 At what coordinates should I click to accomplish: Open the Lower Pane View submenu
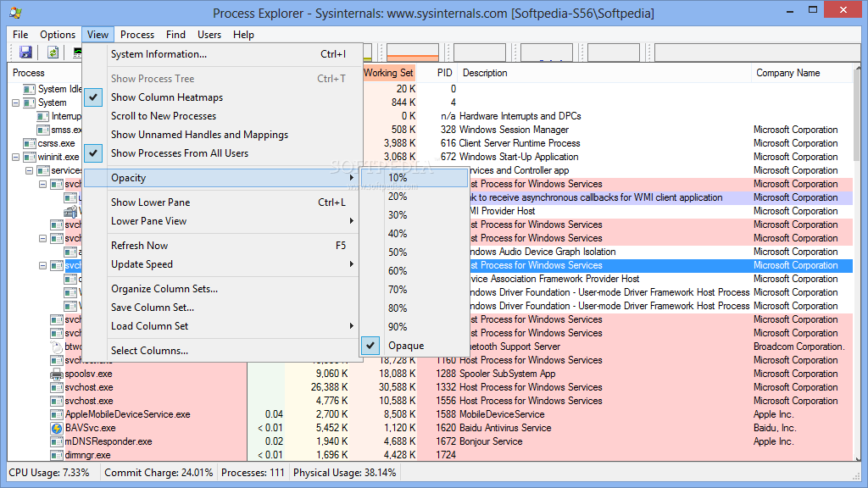(x=223, y=221)
